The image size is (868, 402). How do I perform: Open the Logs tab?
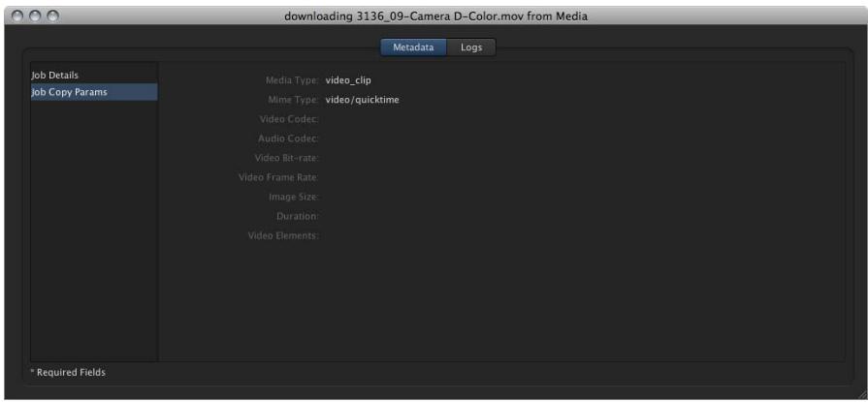click(471, 47)
